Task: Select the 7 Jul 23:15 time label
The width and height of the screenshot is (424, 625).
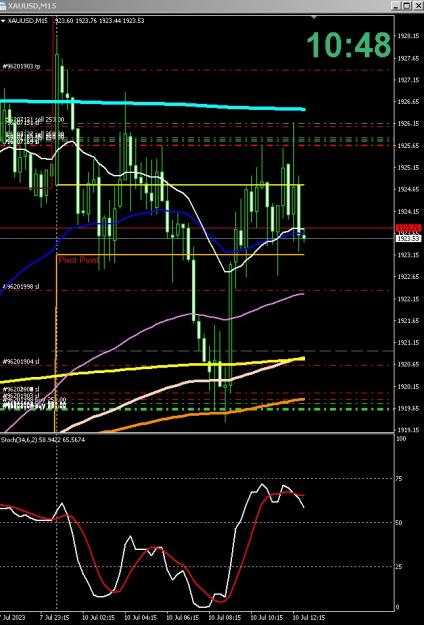Action: 54,617
